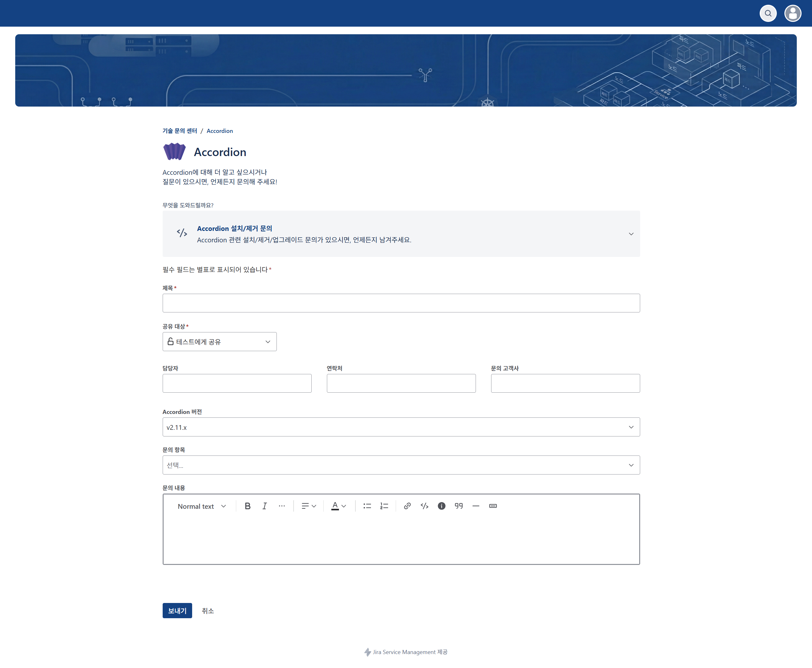
Task: Click inside the 문의 내용 editor body
Action: (x=401, y=540)
